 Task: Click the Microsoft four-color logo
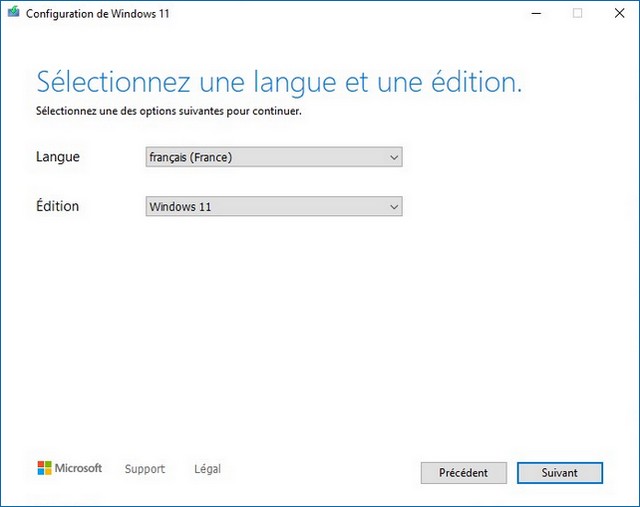44,468
